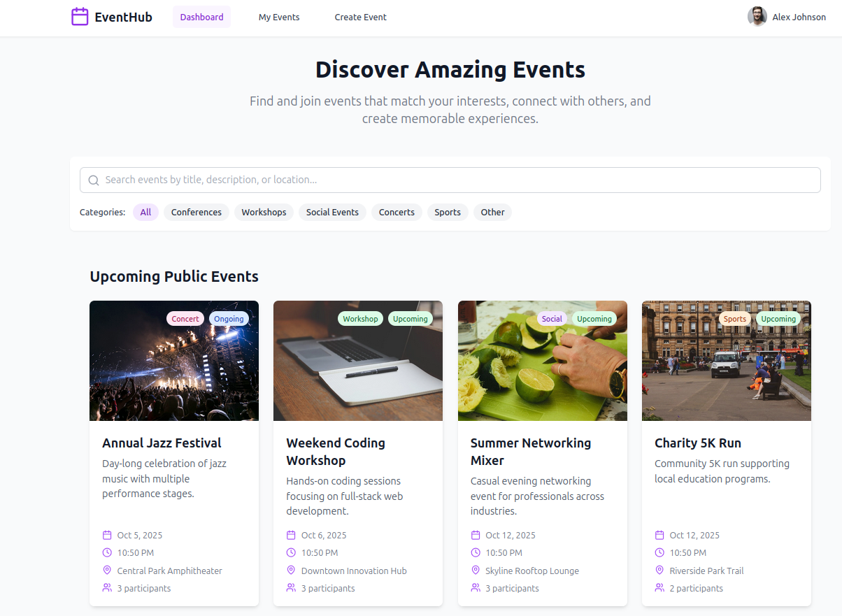Toggle the Workshops category filter
Screen dimensions: 842x616
(x=264, y=213)
